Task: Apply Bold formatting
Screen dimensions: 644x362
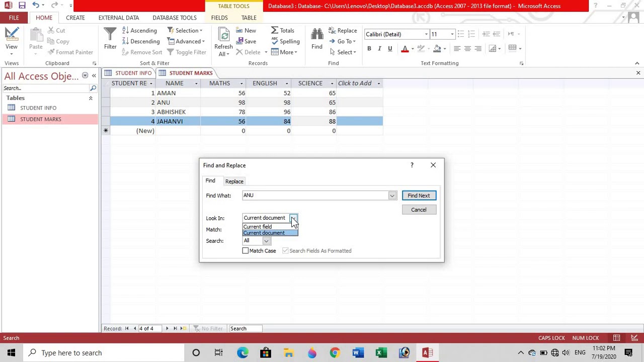Action: pyautogui.click(x=369, y=49)
